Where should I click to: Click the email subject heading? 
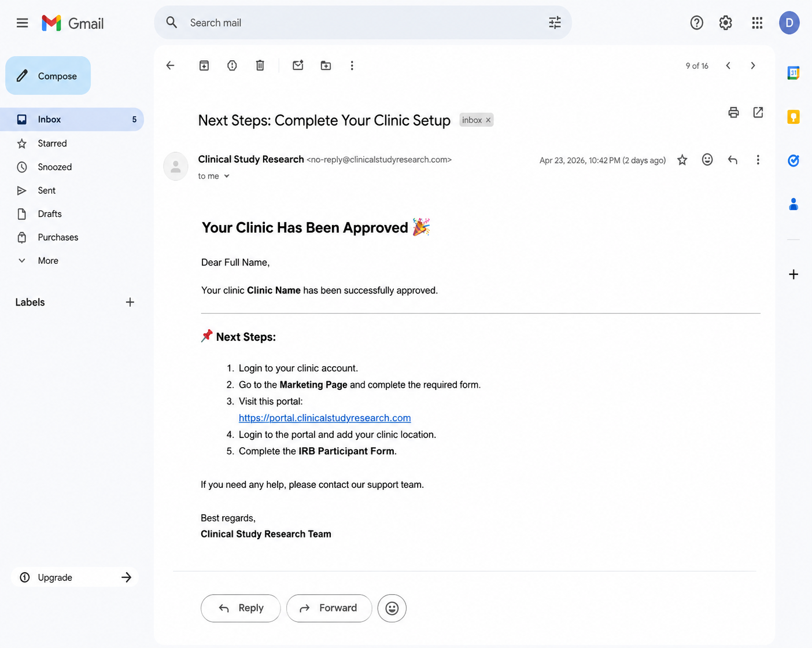point(324,120)
